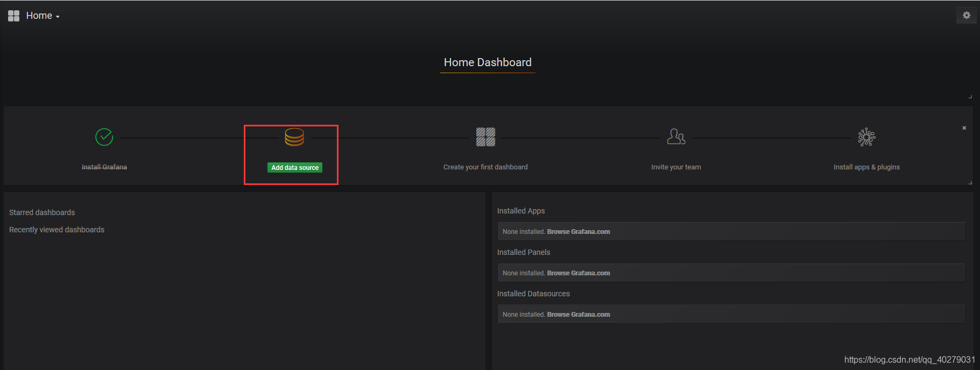Click the Invite your team users icon
The image size is (980, 370).
pos(676,137)
